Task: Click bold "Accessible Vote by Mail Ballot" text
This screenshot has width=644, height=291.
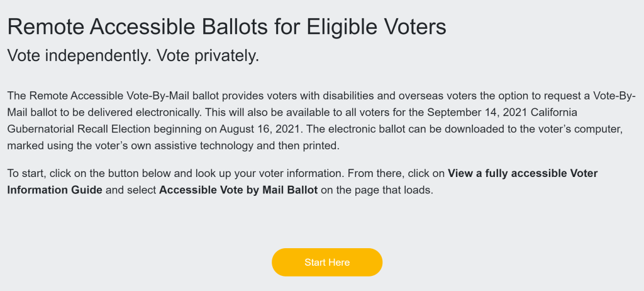Action: click(x=238, y=190)
